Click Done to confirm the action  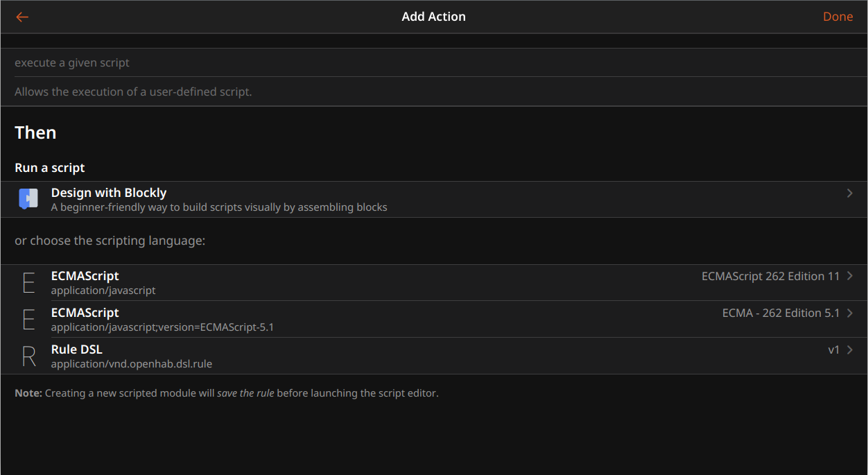coord(838,17)
